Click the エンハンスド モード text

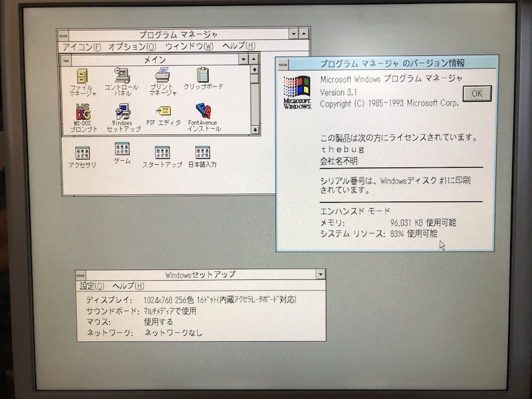355,211
